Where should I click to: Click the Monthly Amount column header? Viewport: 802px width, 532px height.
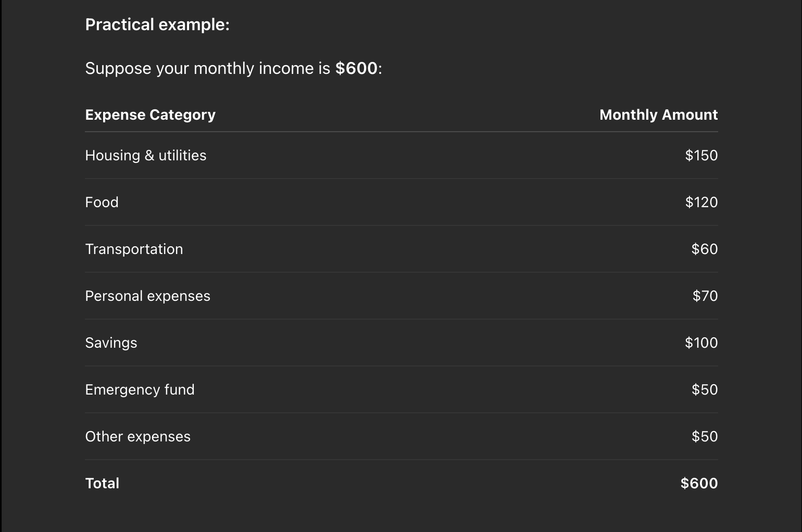tap(658, 115)
